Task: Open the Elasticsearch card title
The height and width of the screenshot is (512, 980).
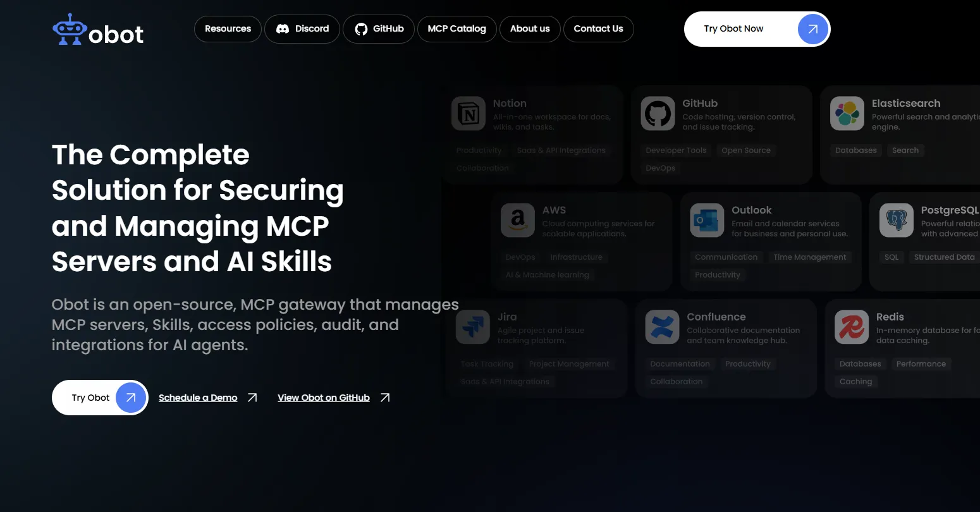Action: pos(906,104)
